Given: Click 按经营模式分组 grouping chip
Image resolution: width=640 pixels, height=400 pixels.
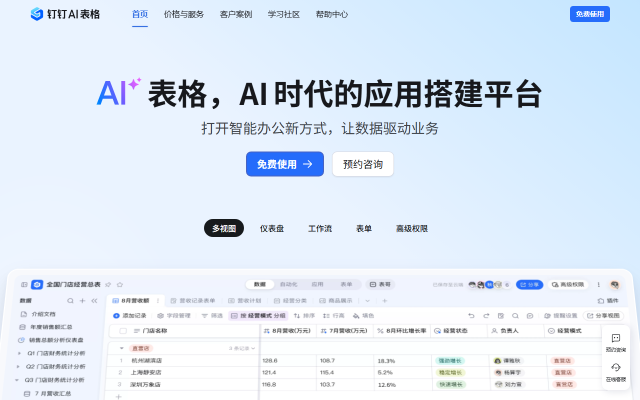Looking at the screenshot, I should [x=258, y=316].
